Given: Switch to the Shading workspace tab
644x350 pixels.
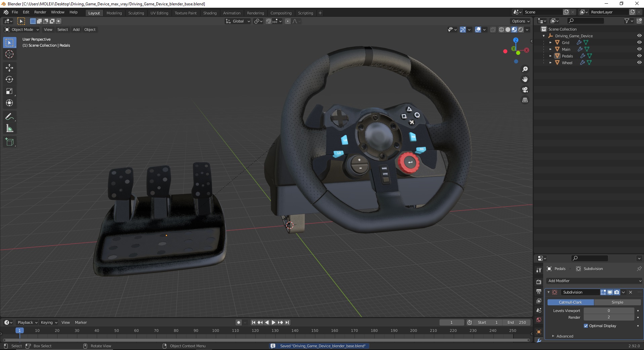Looking at the screenshot, I should 210,13.
